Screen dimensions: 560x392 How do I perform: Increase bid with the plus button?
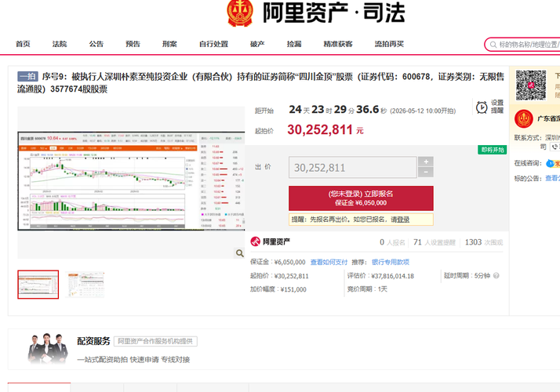tap(426, 162)
